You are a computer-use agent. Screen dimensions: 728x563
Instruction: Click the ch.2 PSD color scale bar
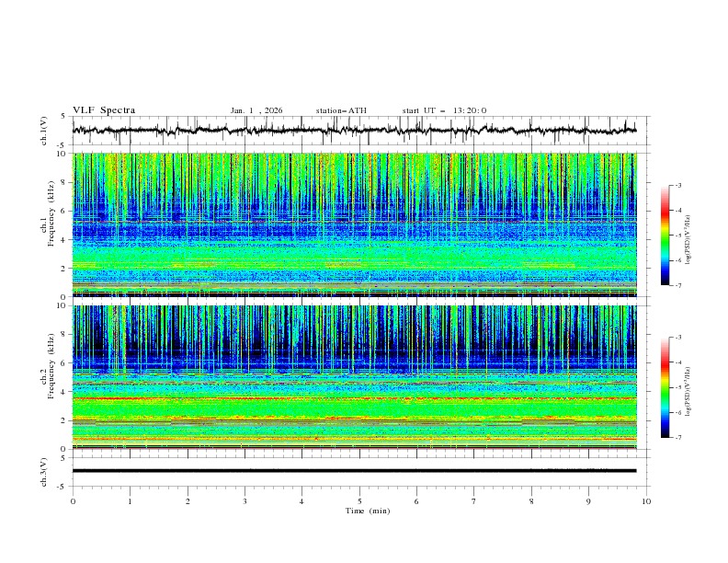[x=665, y=387]
